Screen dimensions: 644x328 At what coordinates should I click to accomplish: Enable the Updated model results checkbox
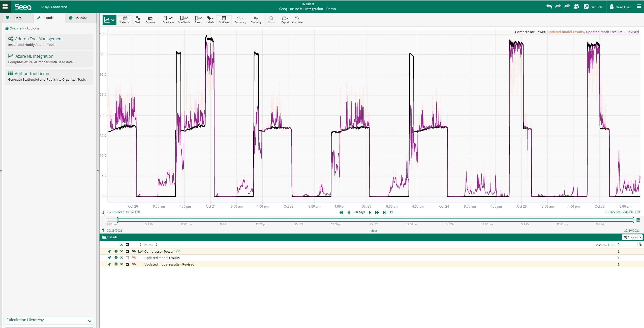tap(127, 258)
